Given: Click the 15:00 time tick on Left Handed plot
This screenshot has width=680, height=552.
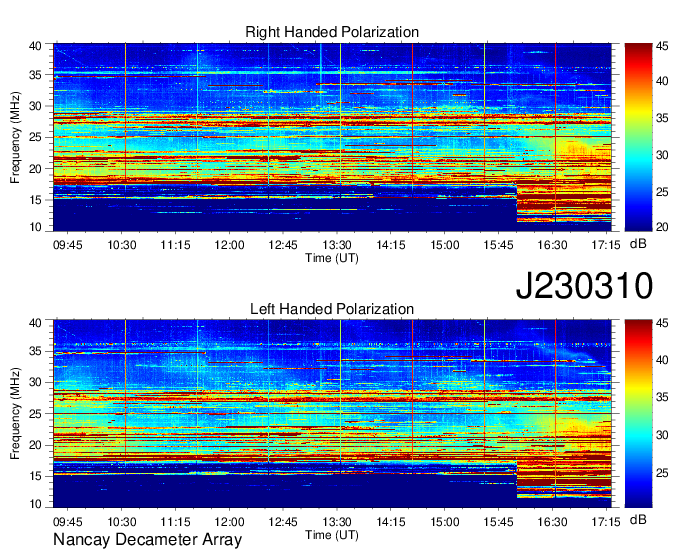Looking at the screenshot, I should point(445,522).
